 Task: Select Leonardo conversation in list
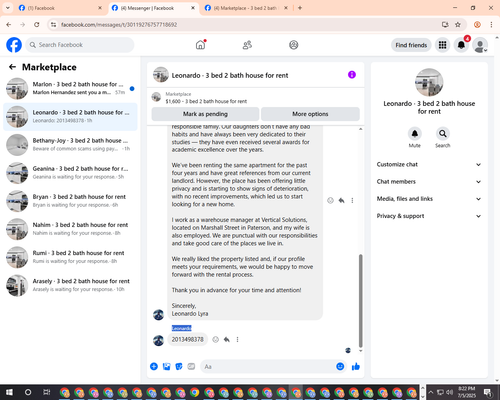click(70, 117)
